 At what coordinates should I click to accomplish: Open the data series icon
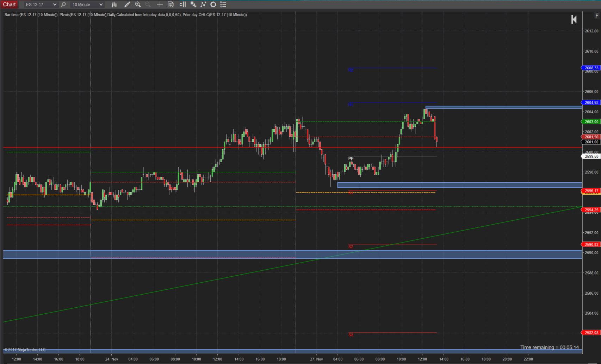[193, 5]
